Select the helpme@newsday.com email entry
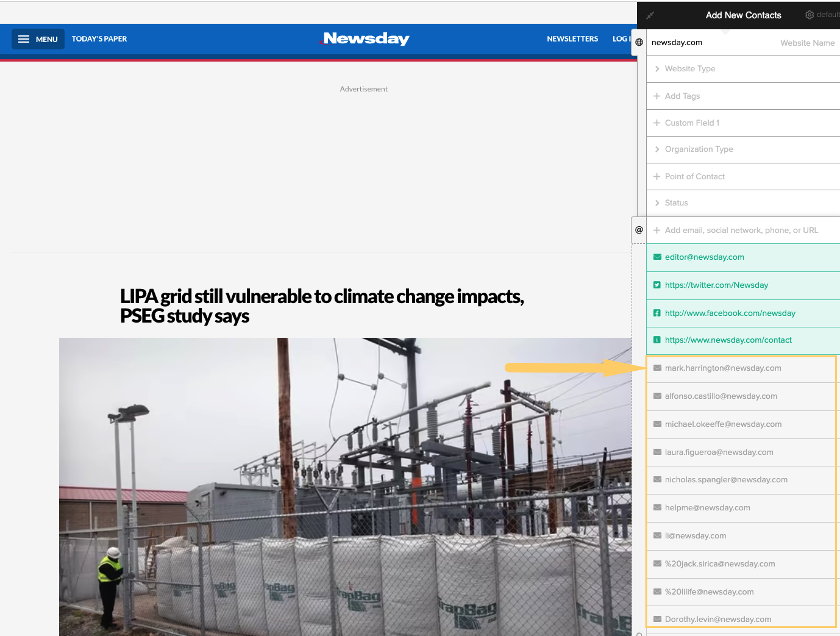The width and height of the screenshot is (840, 636). pyautogui.click(x=708, y=508)
